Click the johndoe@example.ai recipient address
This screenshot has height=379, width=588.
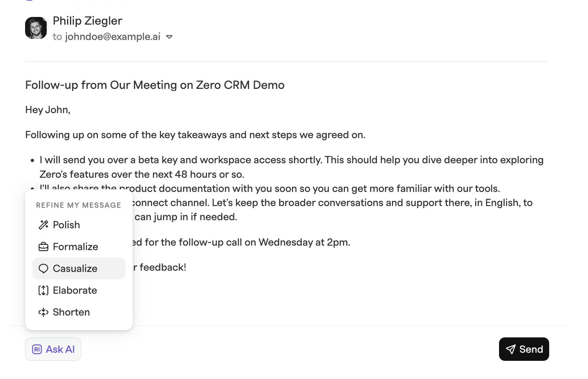point(113,37)
